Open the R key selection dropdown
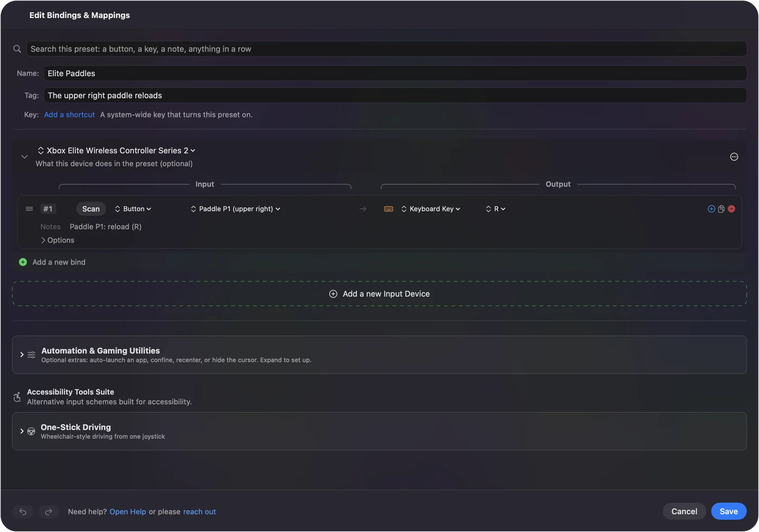Image resolution: width=759 pixels, height=532 pixels. (496, 209)
